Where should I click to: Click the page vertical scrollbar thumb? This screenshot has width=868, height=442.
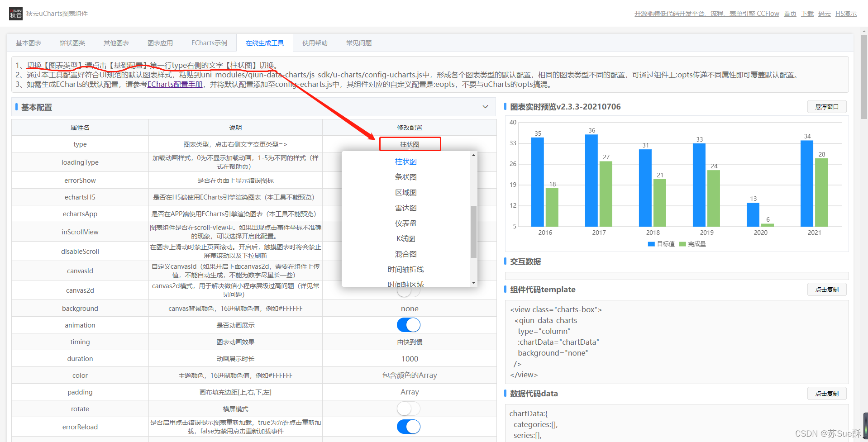[864, 77]
